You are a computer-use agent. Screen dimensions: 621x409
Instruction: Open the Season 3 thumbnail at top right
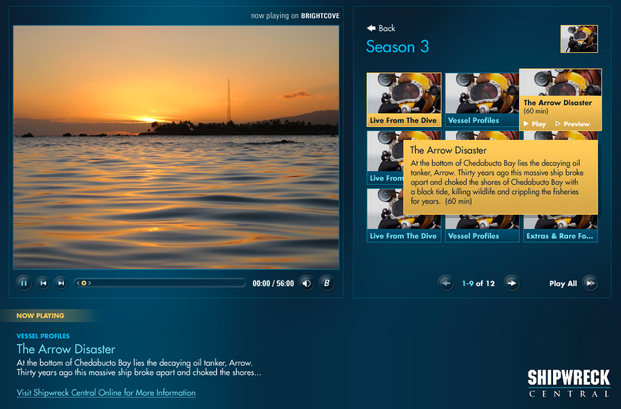click(x=579, y=38)
